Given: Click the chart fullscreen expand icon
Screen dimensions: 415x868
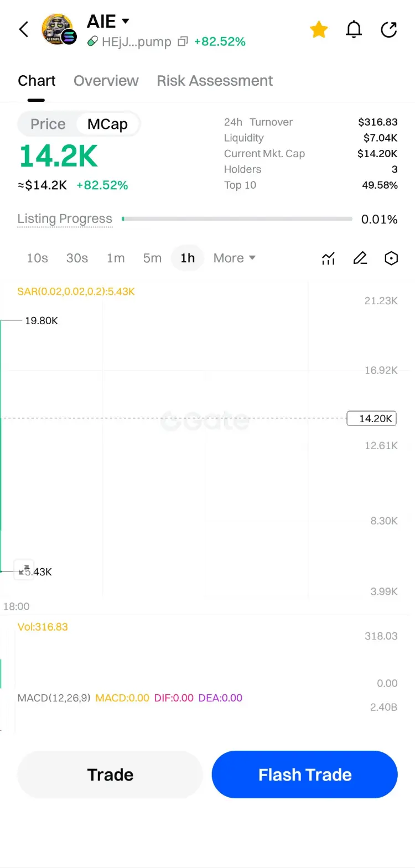Looking at the screenshot, I should (x=24, y=569).
